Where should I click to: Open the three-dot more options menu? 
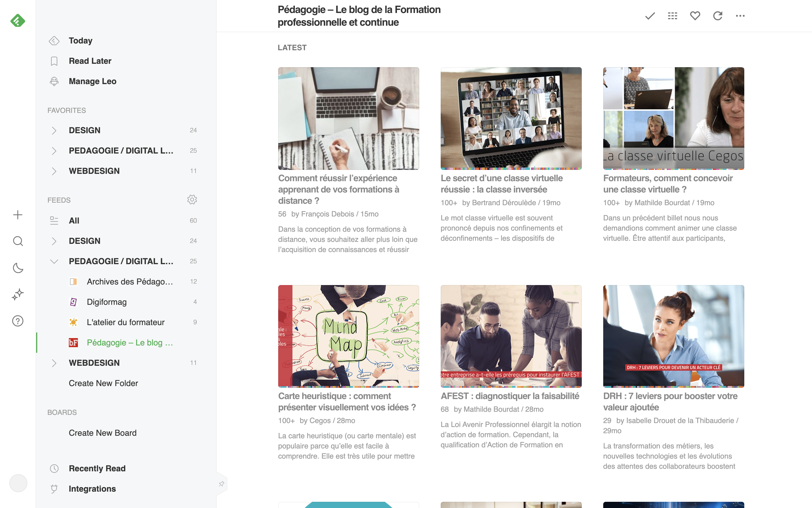click(x=740, y=16)
